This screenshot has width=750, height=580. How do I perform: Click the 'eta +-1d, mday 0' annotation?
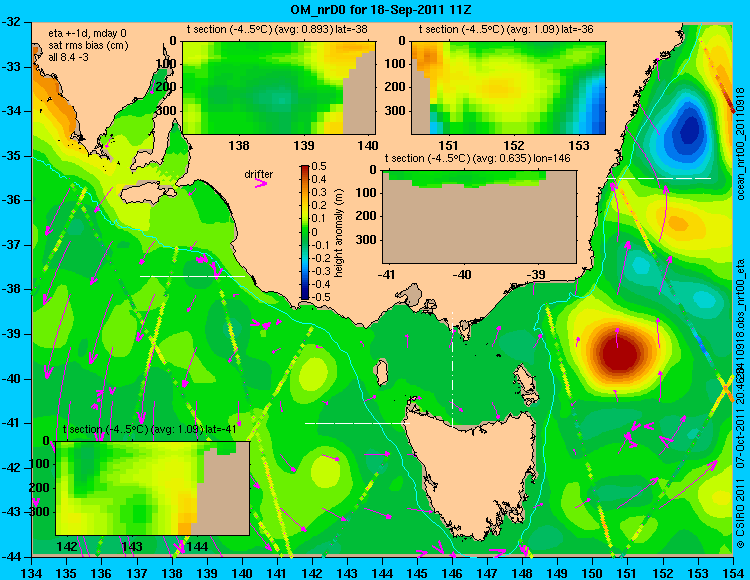pyautogui.click(x=88, y=33)
